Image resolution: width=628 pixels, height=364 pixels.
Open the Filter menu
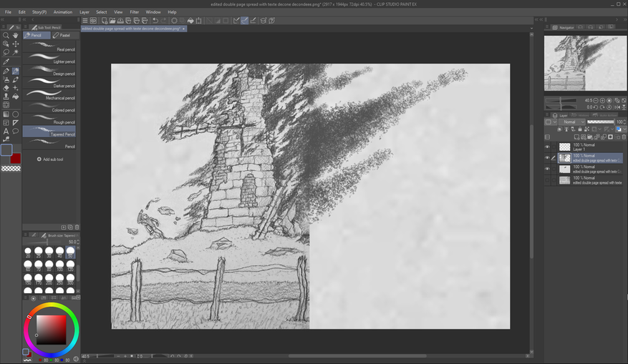click(134, 12)
